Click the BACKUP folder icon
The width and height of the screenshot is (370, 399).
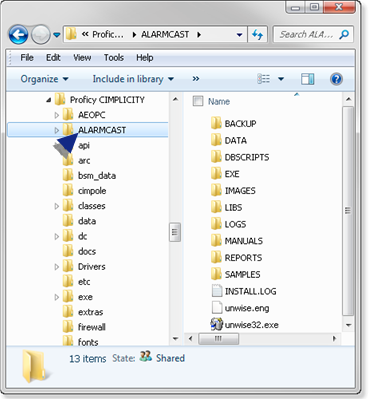[216, 123]
